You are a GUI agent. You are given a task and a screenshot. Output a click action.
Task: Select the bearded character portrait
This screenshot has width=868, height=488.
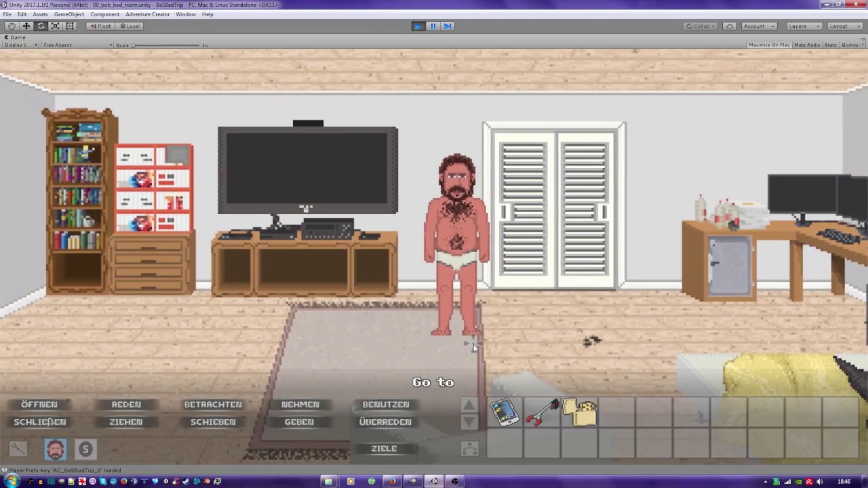(56, 449)
